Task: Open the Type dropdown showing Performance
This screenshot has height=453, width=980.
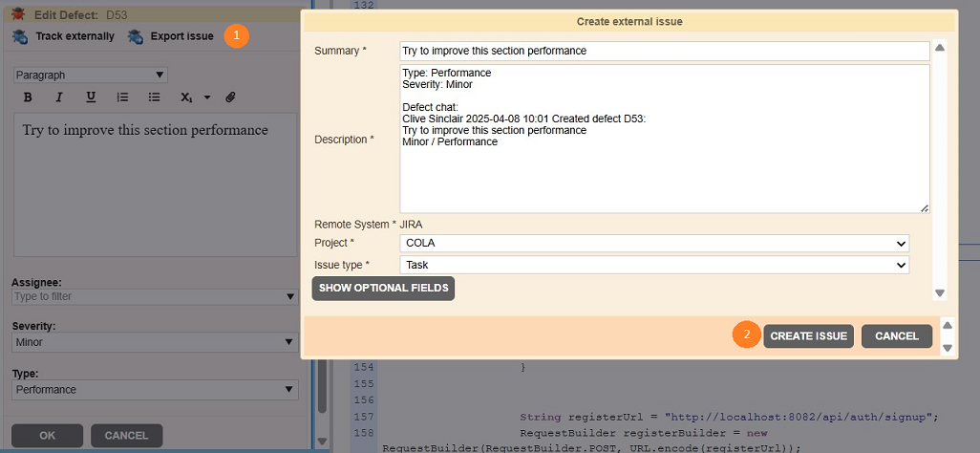Action: point(155,390)
